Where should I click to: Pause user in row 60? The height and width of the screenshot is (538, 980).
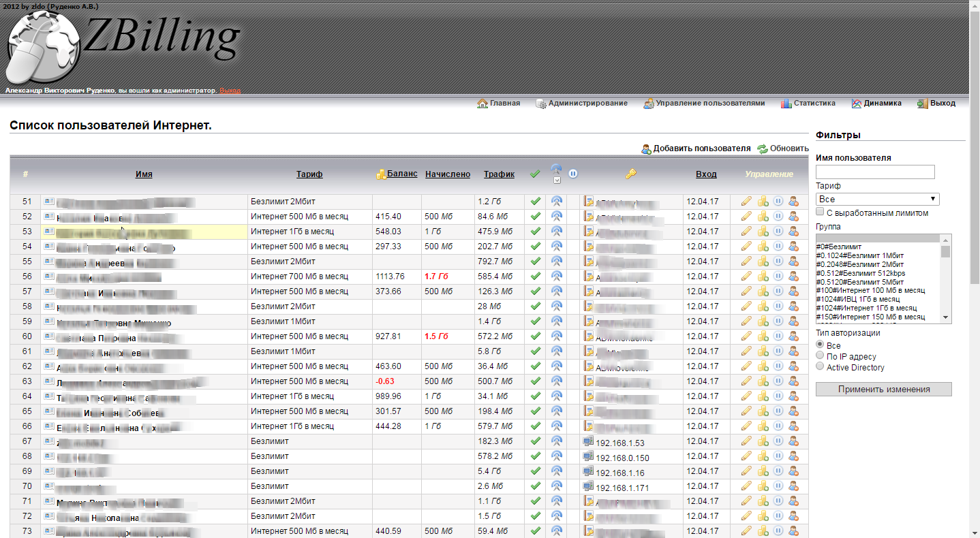tap(778, 336)
